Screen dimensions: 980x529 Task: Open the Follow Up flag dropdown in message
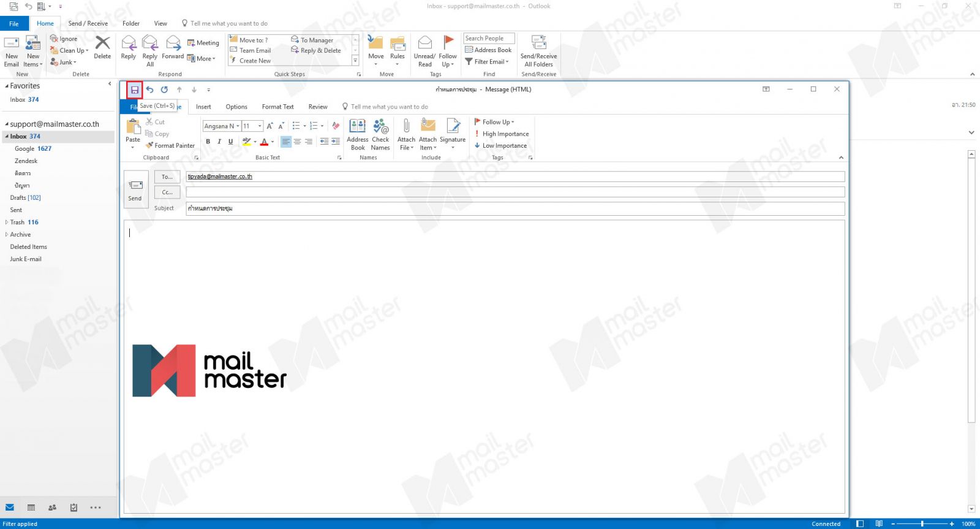pos(494,122)
